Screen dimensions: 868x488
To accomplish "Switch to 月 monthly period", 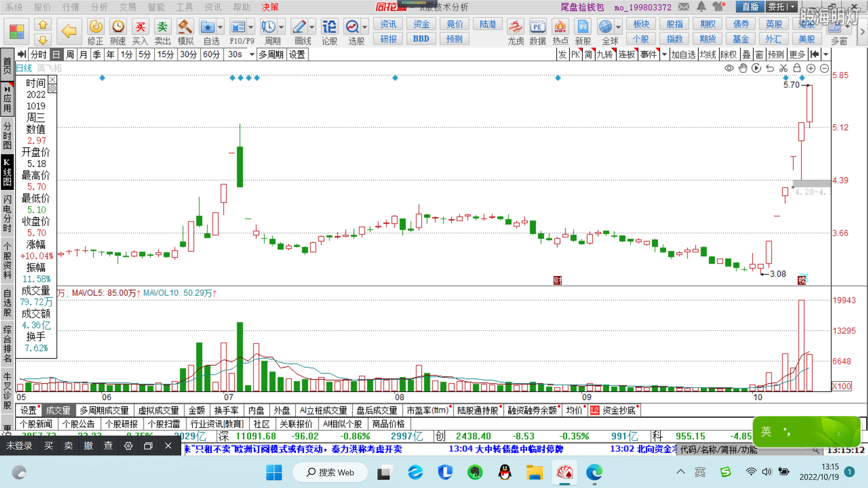I will (x=83, y=55).
